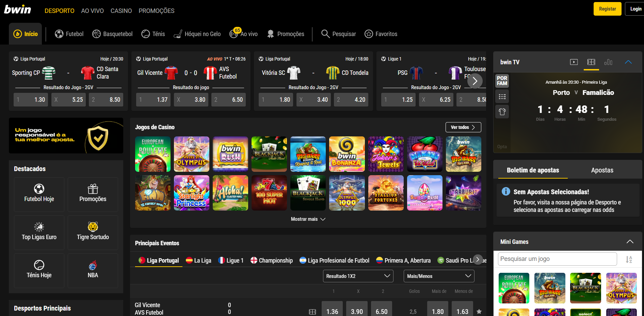
Task: Advance the featured matches carousel arrow
Action: click(475, 81)
